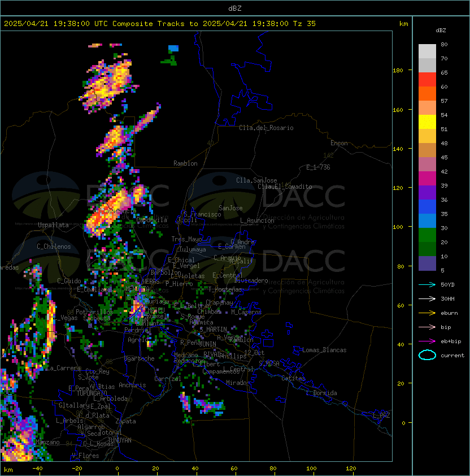Click the 'km' label at top right of map
The height and width of the screenshot is (476, 470).
pyautogui.click(x=403, y=24)
